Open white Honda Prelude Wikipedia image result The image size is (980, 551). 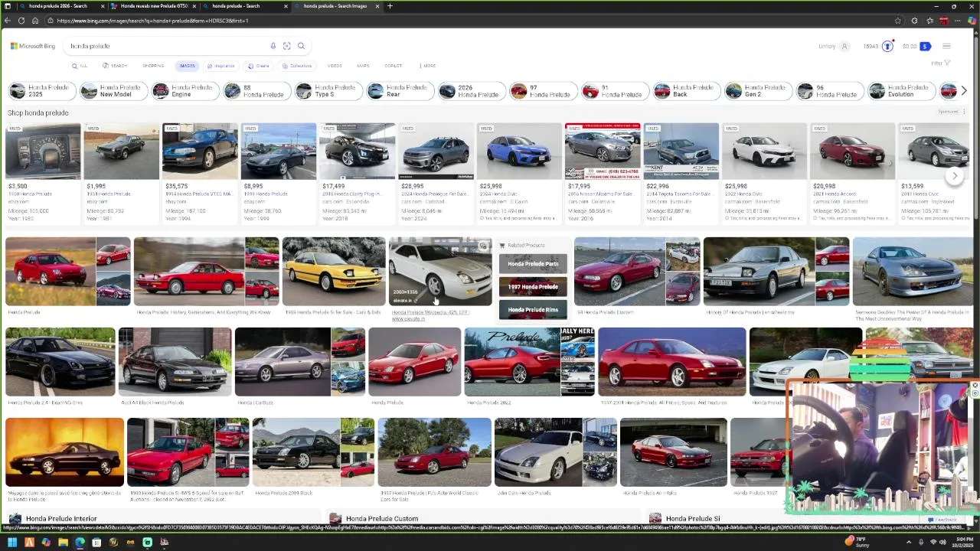point(440,272)
